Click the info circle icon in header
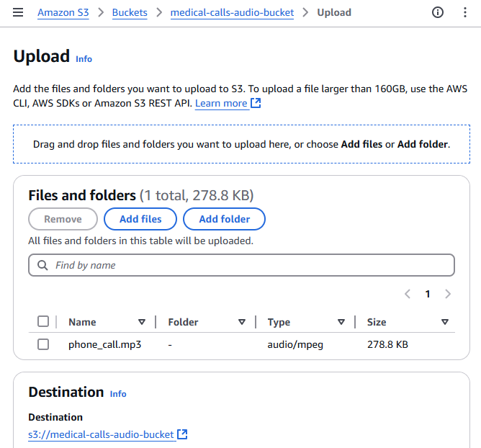 pos(438,12)
